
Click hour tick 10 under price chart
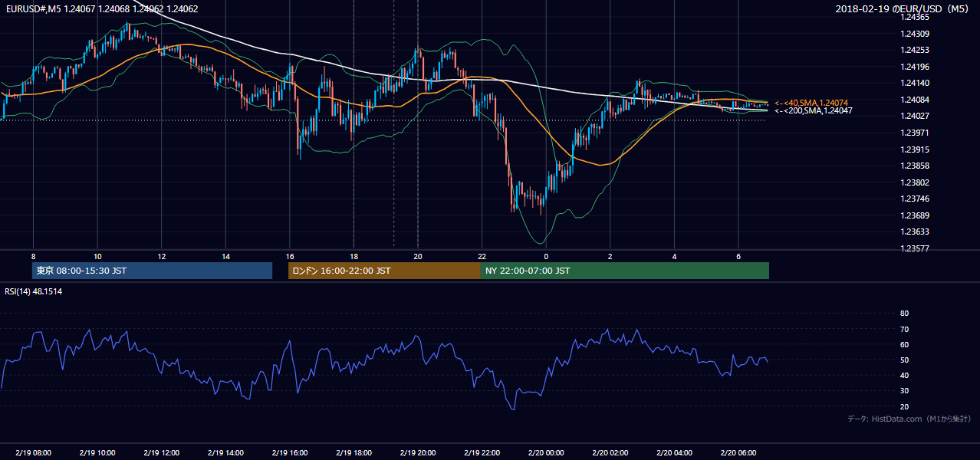[97, 256]
